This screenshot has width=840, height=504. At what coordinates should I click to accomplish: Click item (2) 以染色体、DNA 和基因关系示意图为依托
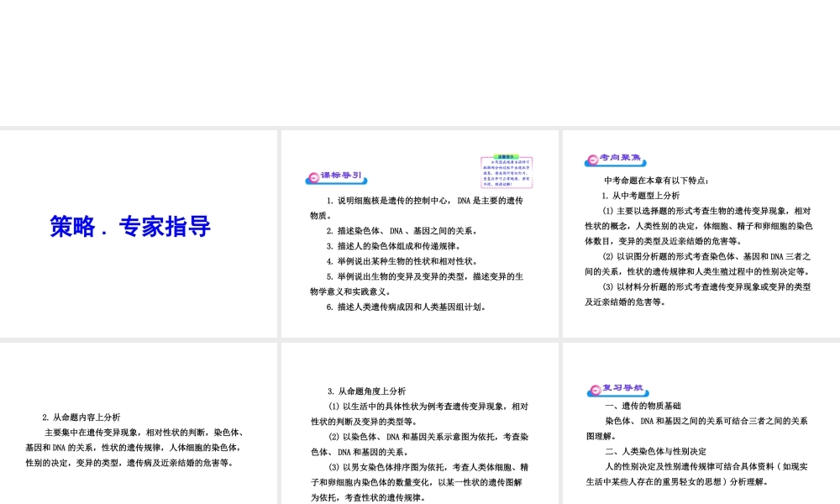(x=420, y=444)
